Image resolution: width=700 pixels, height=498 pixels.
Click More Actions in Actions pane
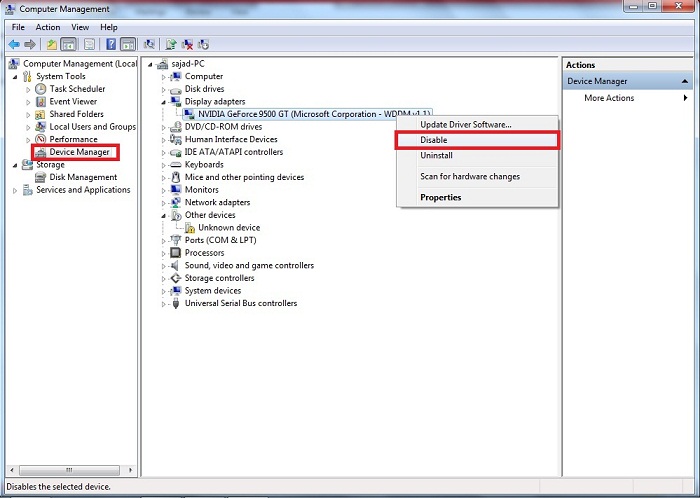(x=609, y=98)
